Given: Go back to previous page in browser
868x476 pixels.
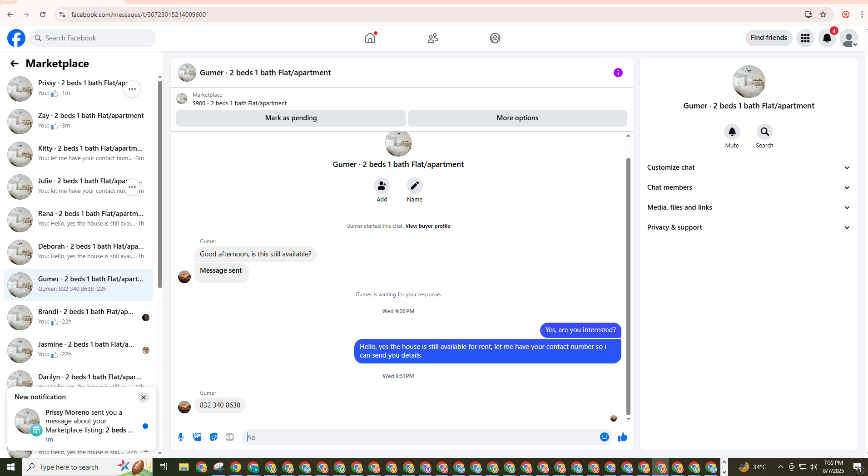Looking at the screenshot, I should pos(10,15).
